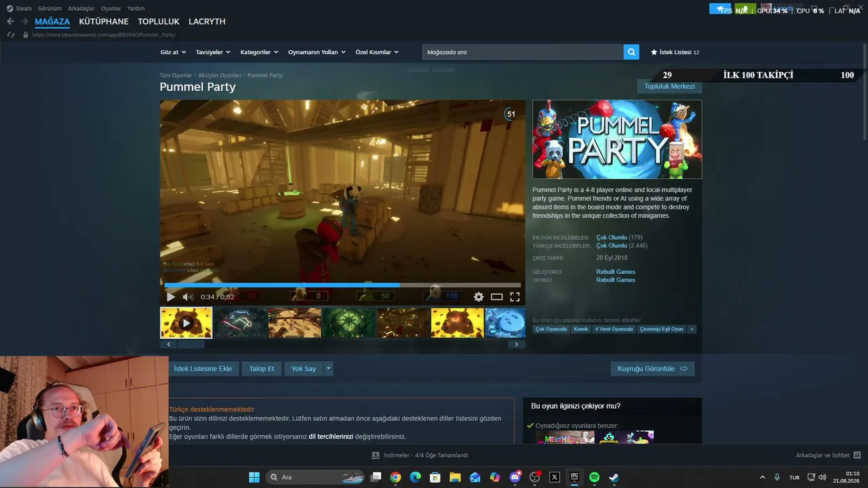Open File Explorer from the taskbar
Image resolution: width=868 pixels, height=488 pixels.
(455, 477)
